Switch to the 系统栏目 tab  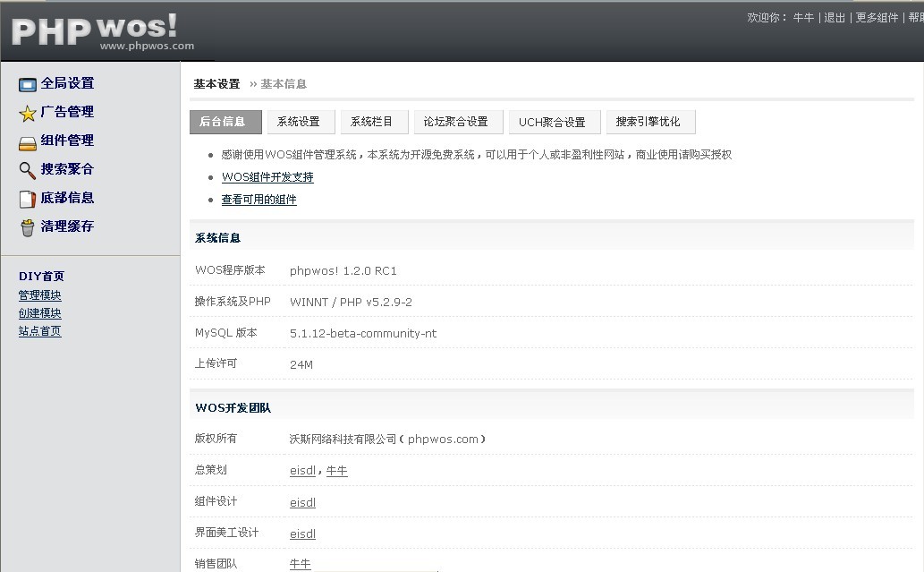pos(374,122)
